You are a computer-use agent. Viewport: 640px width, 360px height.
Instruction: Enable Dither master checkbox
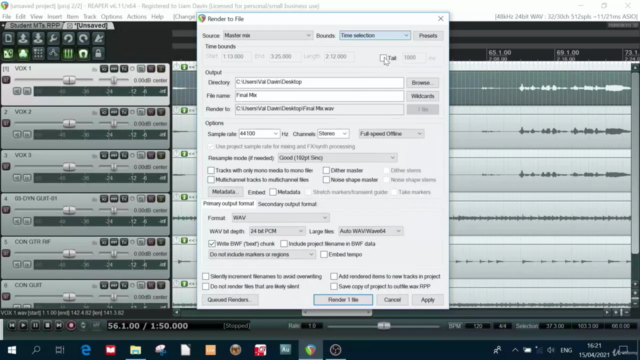point(326,170)
